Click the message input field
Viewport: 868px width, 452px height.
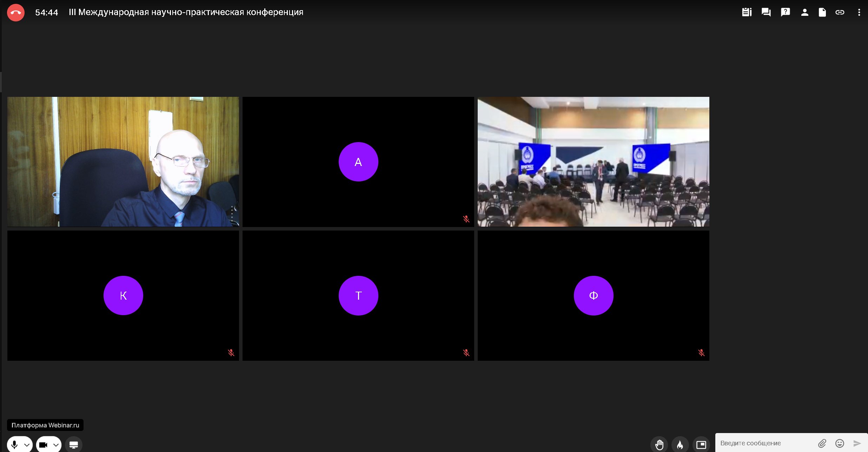(x=765, y=443)
